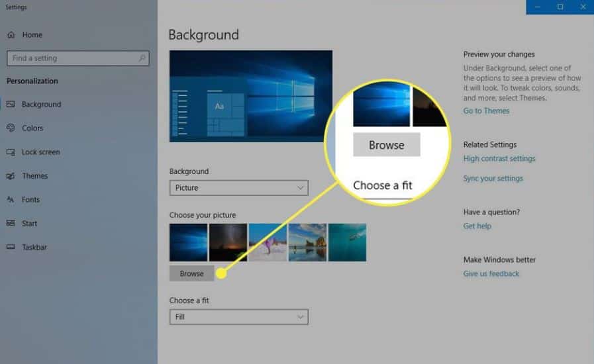Open the Background type dropdown set to Picture
Screen dimensions: 594x364
pos(238,188)
